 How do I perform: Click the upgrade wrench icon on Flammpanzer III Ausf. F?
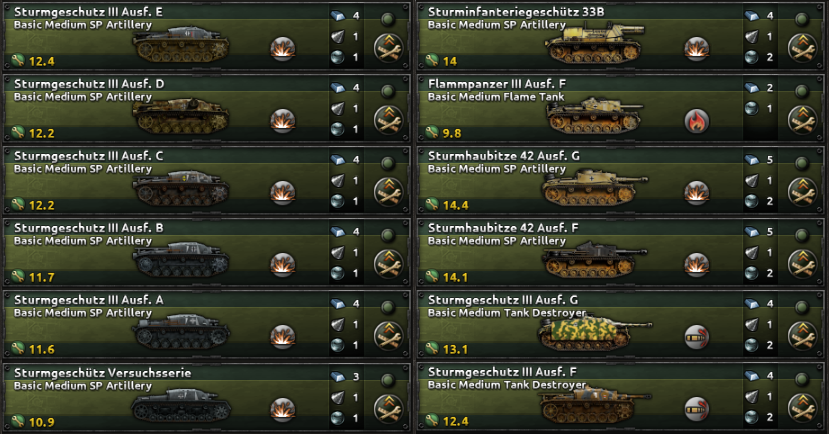[x=803, y=121]
